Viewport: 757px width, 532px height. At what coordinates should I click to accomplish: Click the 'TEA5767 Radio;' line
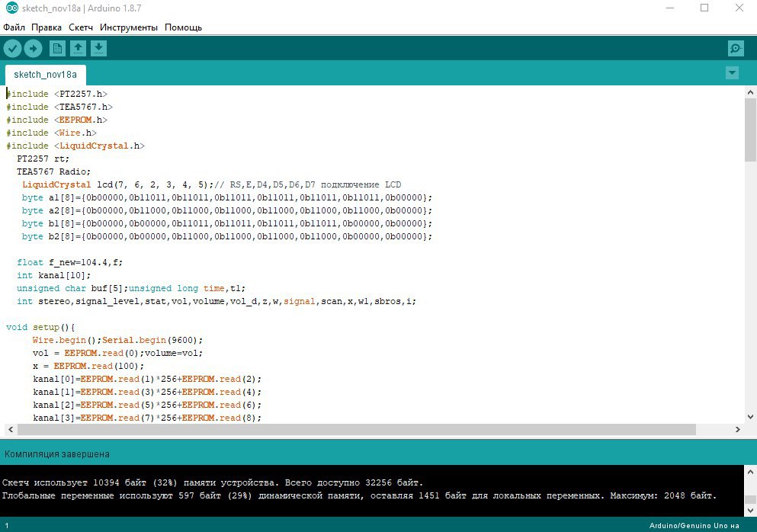53,171
